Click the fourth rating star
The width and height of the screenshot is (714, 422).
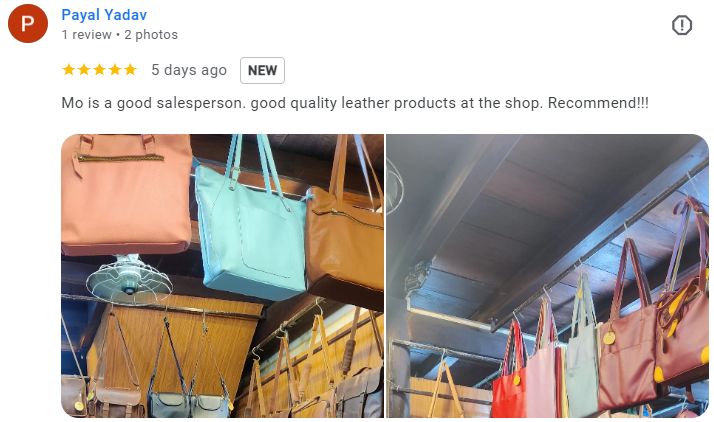click(x=115, y=70)
